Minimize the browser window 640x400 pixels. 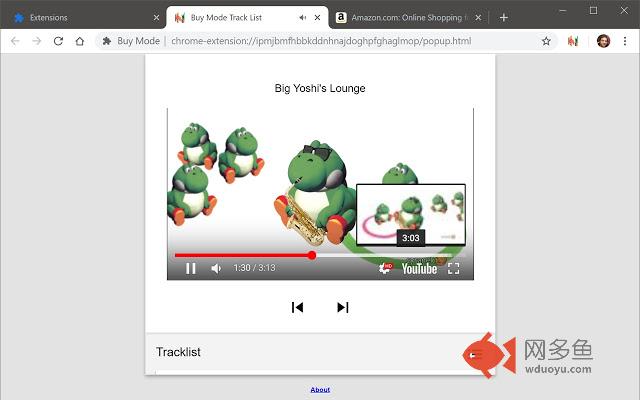point(563,11)
